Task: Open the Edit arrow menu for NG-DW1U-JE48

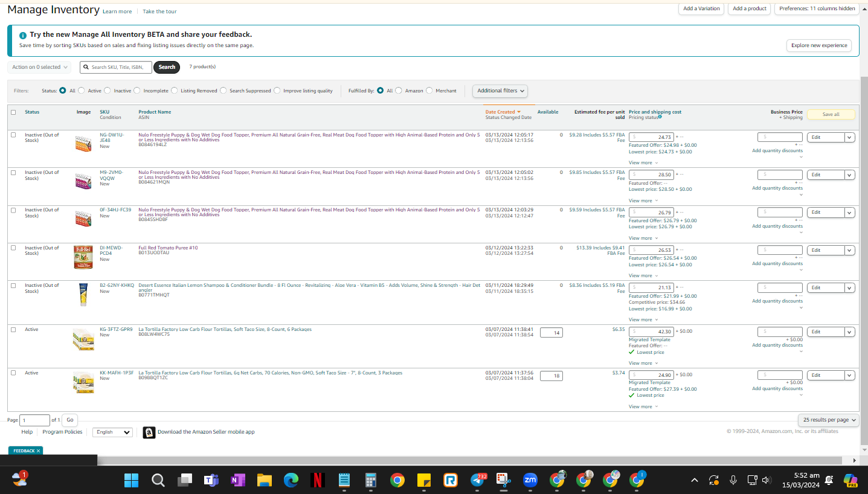Action: pyautogui.click(x=849, y=138)
